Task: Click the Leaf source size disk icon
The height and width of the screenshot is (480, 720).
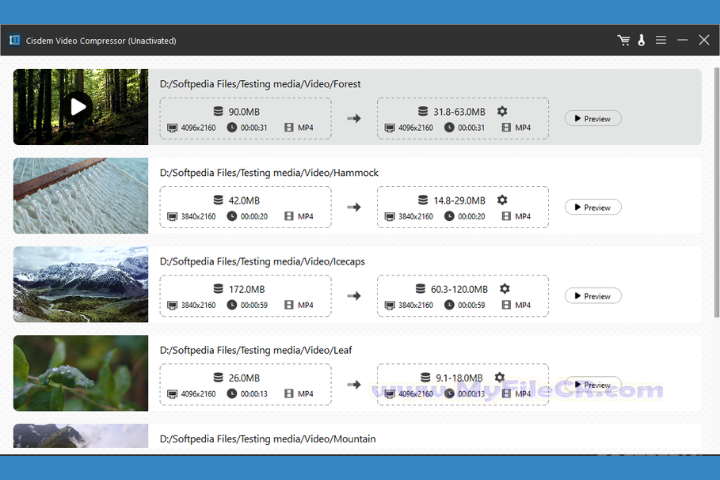Action: point(218,377)
